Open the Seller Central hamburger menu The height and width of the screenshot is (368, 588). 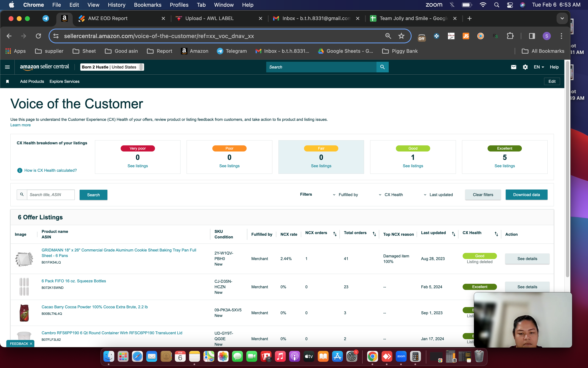[7, 67]
